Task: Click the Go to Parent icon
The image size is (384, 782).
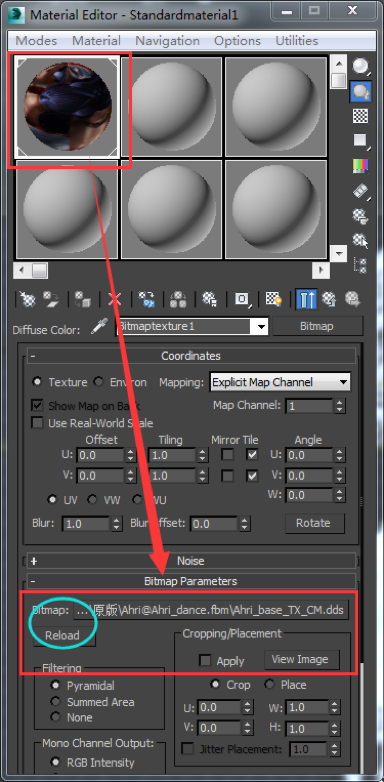Action: click(x=329, y=300)
